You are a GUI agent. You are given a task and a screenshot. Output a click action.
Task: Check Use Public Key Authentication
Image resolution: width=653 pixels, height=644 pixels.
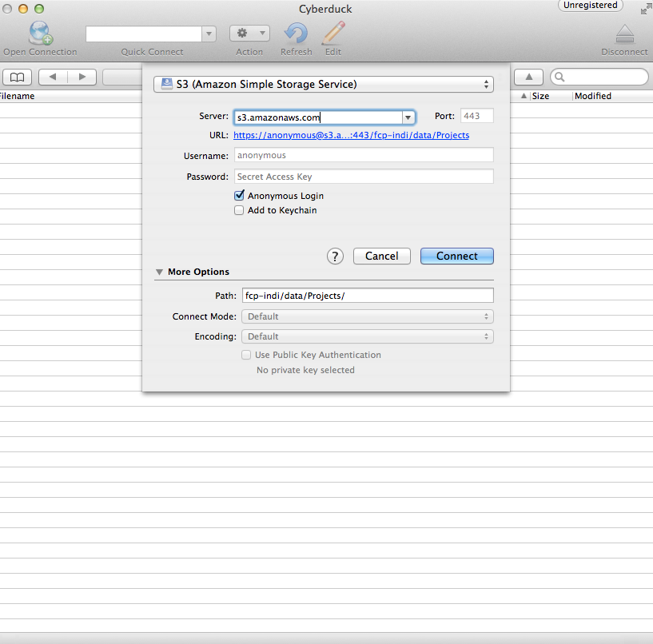coord(246,355)
